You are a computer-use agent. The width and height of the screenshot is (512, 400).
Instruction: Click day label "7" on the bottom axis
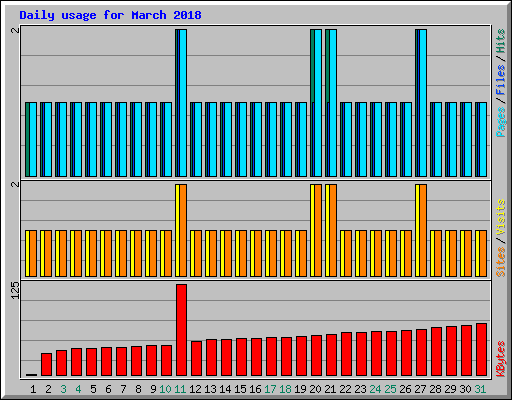[x=123, y=389]
